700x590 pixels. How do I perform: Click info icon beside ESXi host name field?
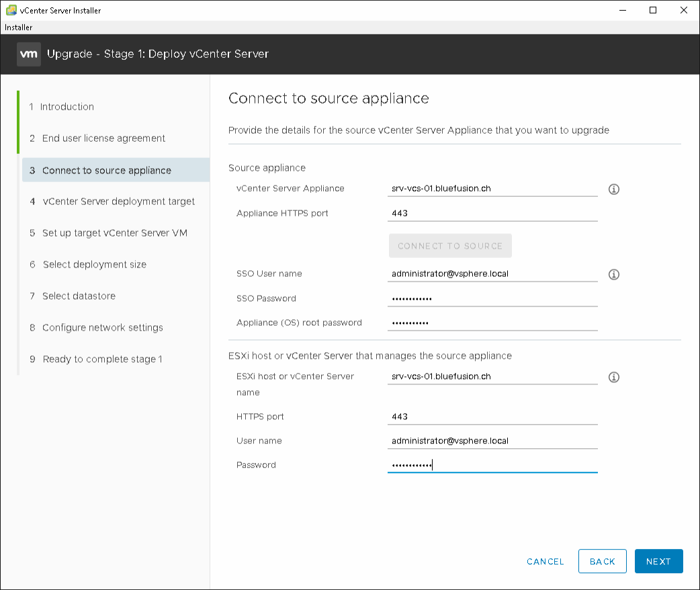[x=613, y=378]
